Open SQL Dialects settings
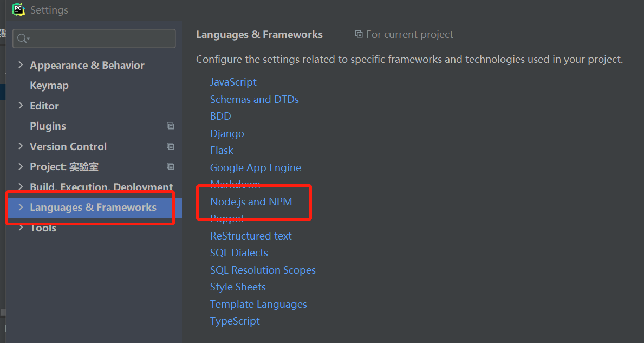 coord(239,253)
